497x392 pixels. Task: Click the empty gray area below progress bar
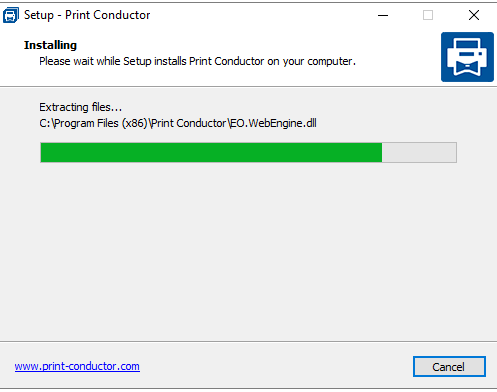pos(248,250)
